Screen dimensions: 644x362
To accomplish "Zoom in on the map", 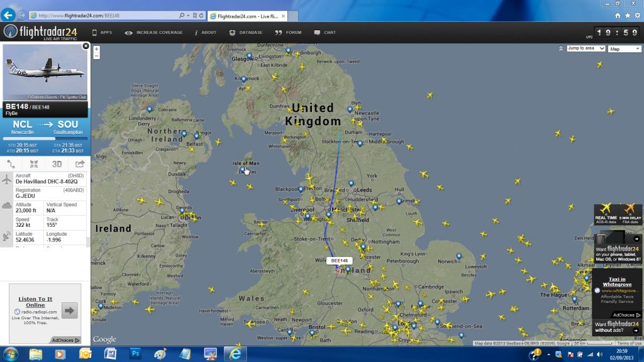I will point(96,49).
